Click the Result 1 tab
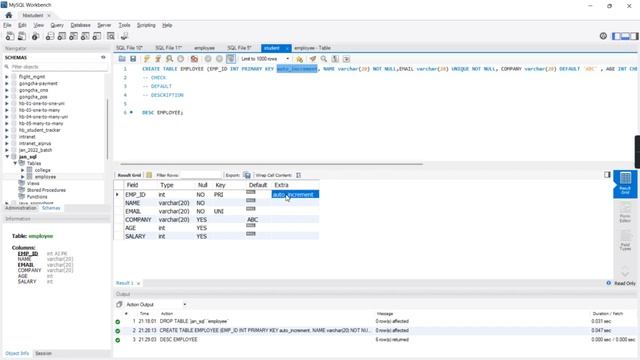The width and height of the screenshot is (640, 360). tap(124, 283)
